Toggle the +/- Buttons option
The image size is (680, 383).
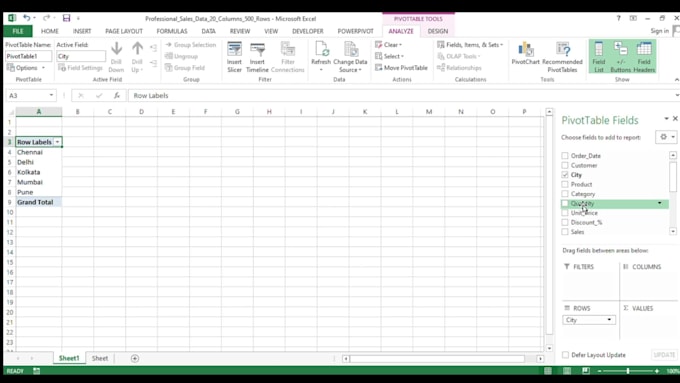coord(621,57)
